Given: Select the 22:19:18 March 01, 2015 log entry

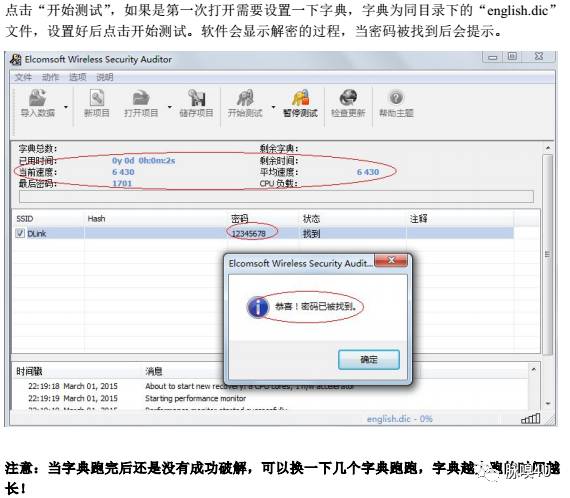Looking at the screenshot, I should pos(73,386).
